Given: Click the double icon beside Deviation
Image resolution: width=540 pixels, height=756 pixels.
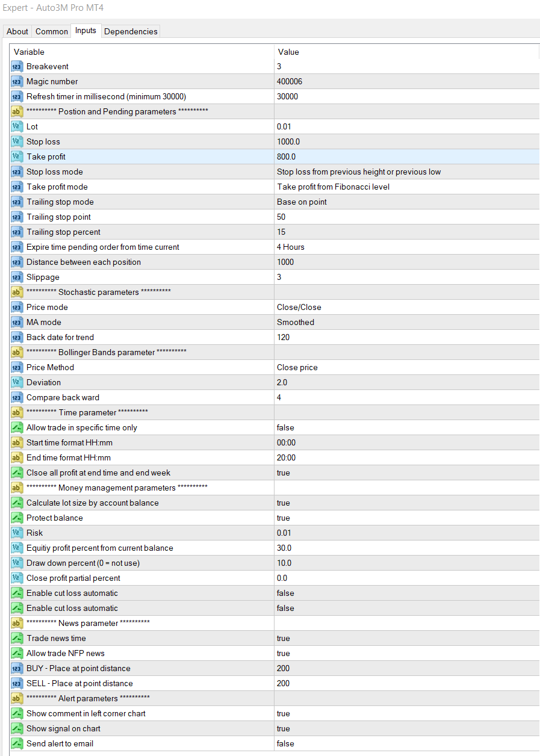Looking at the screenshot, I should pos(17,382).
